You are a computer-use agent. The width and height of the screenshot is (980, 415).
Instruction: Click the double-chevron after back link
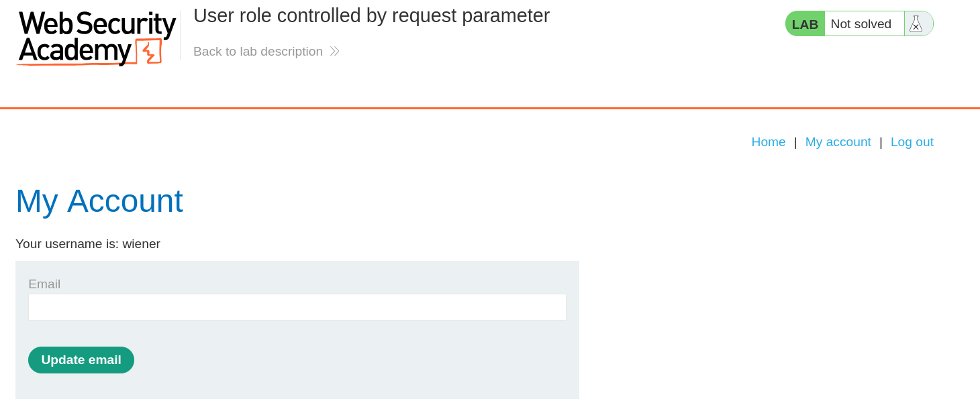point(334,51)
